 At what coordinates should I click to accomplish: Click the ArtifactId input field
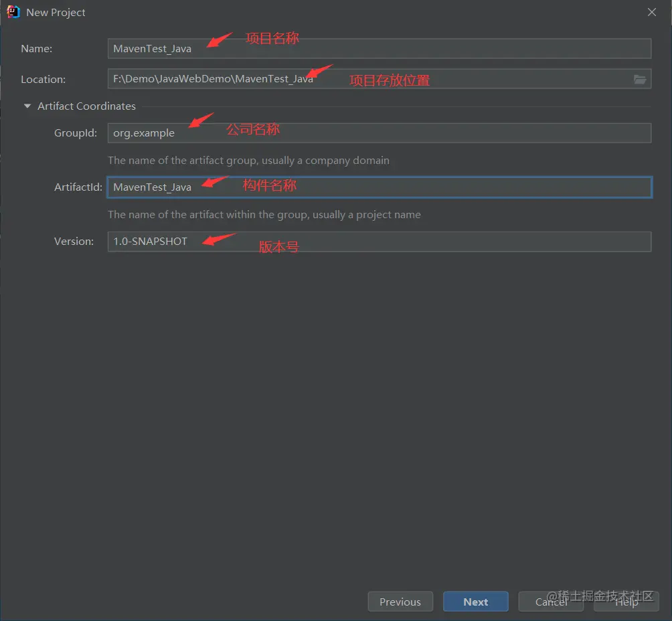click(x=380, y=187)
